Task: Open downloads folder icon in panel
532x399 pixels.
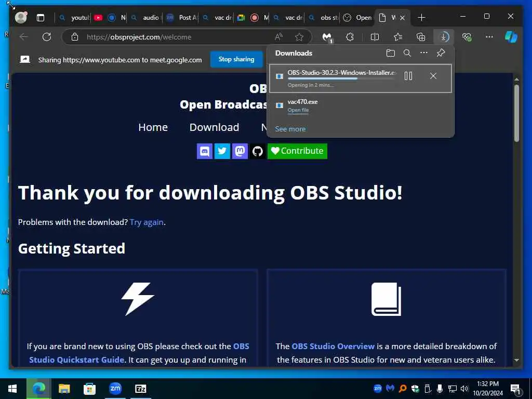Action: click(391, 53)
